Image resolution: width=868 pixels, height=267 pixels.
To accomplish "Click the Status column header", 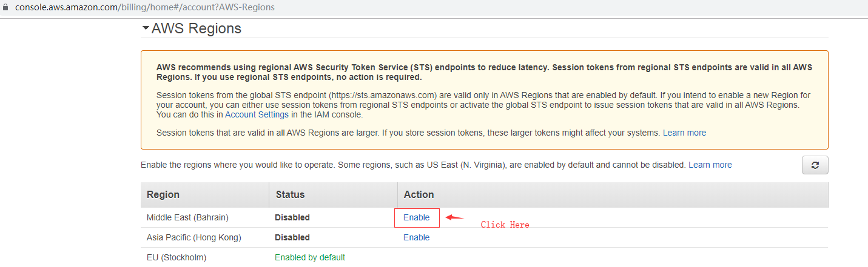I will tap(290, 194).
